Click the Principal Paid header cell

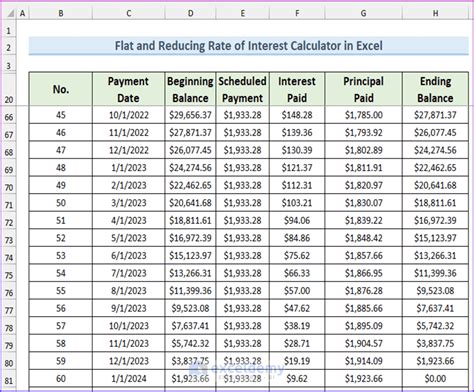pyautogui.click(x=363, y=89)
